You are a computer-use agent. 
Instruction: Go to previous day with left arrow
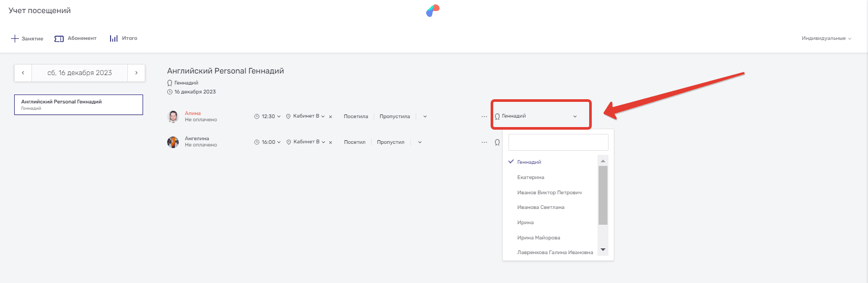(23, 73)
